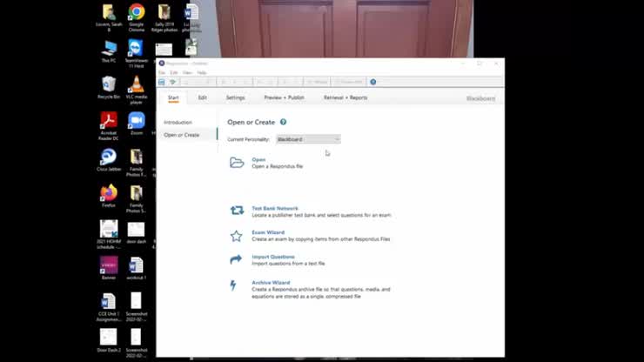Open help via the blue question mark beside Open or Create
The height and width of the screenshot is (362, 644).
284,122
